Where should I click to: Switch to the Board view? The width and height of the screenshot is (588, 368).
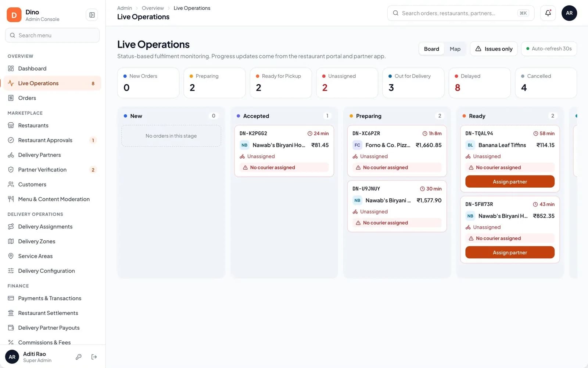pyautogui.click(x=431, y=49)
